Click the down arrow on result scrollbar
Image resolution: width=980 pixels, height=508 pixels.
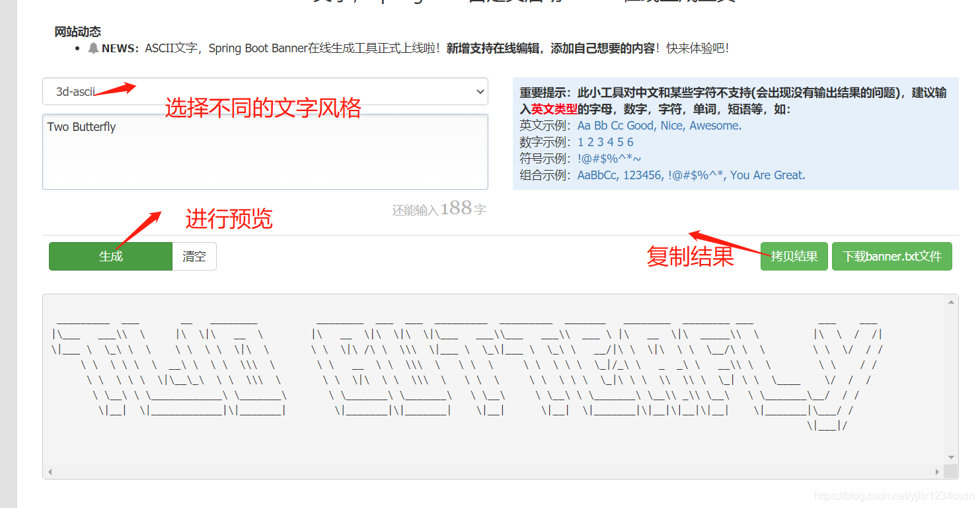(x=952, y=458)
